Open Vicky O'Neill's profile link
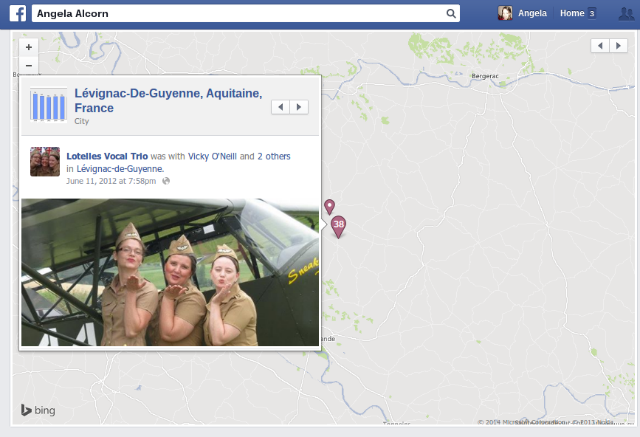The image size is (640, 437). point(212,157)
